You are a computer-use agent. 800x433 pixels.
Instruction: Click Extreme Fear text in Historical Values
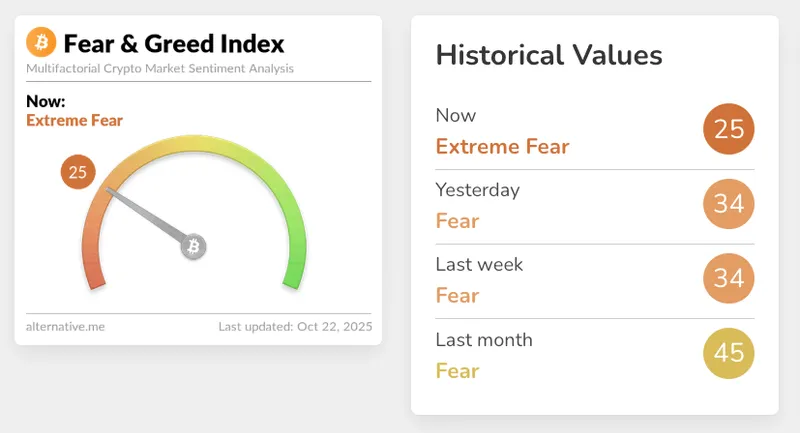pyautogui.click(x=502, y=147)
